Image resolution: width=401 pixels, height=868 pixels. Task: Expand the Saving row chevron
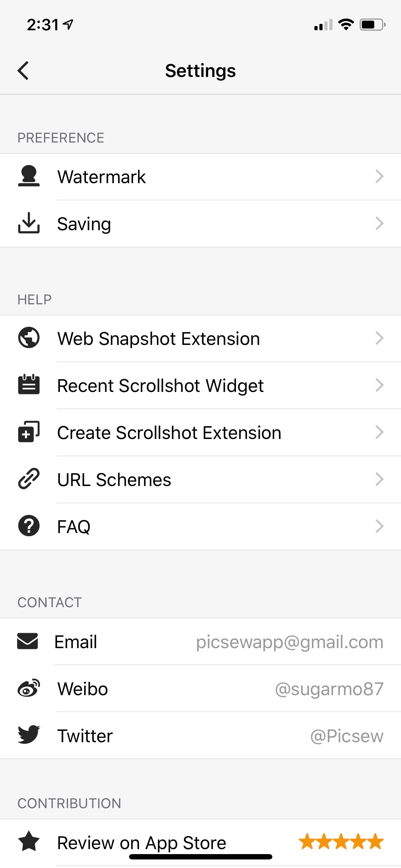tap(380, 223)
